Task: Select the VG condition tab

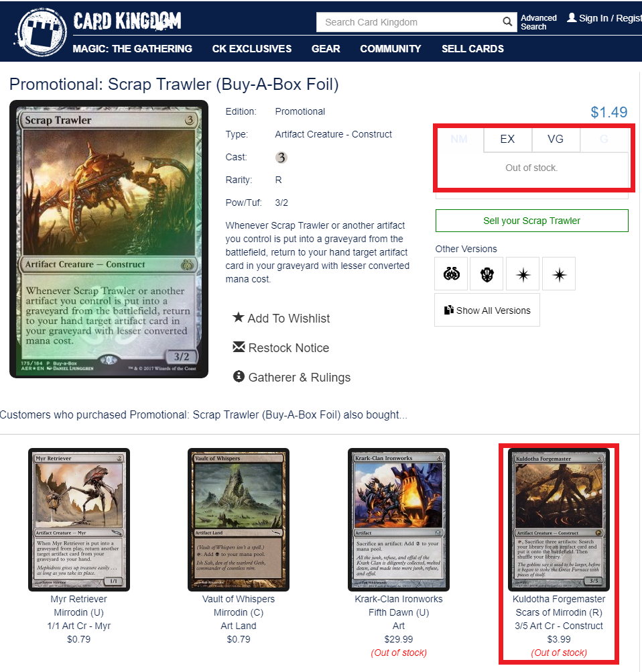Action: click(556, 139)
